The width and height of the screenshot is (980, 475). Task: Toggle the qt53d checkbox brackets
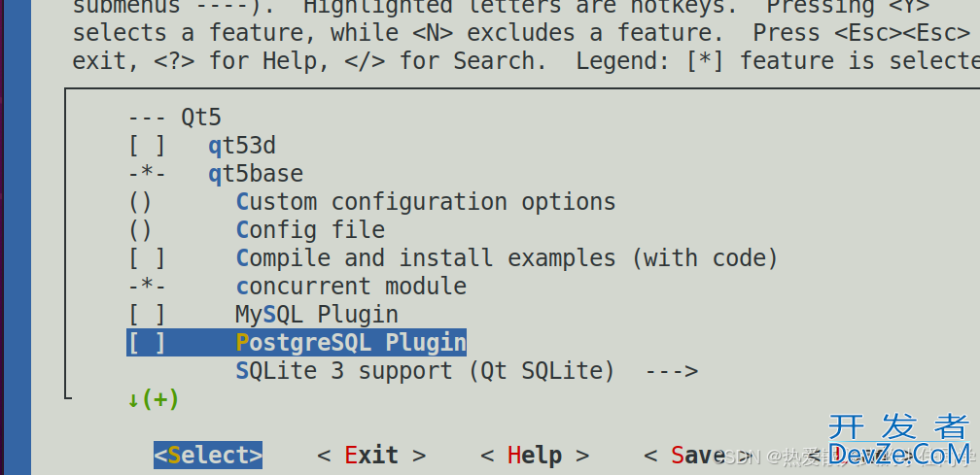(x=147, y=146)
